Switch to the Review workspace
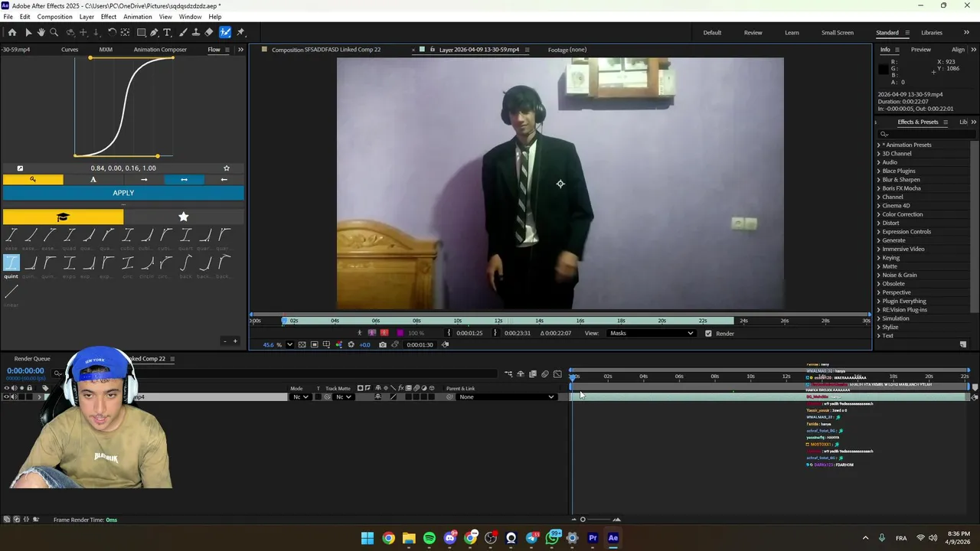This screenshot has height=551, width=980. (x=753, y=33)
